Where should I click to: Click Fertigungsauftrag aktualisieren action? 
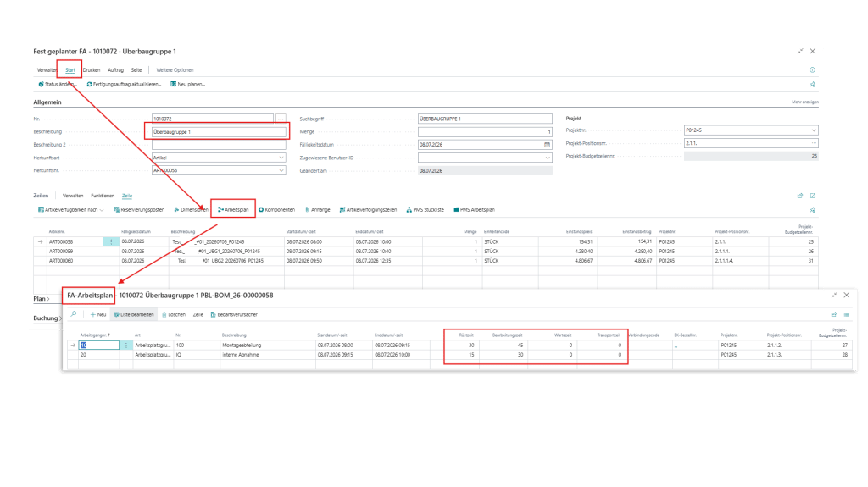[x=124, y=84]
